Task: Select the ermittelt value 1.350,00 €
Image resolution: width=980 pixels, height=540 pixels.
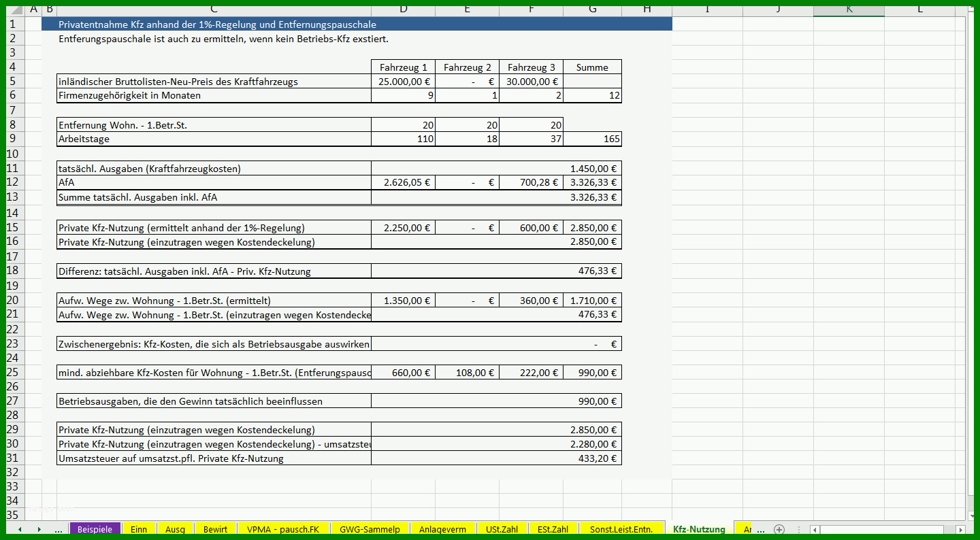Action: point(404,301)
